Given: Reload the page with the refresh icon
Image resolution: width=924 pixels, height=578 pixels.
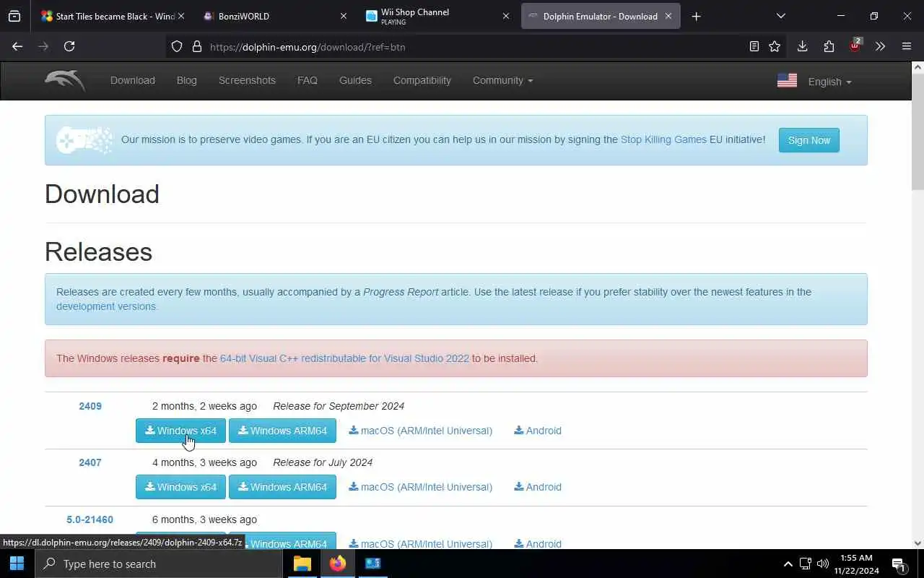Looking at the screenshot, I should [x=69, y=46].
